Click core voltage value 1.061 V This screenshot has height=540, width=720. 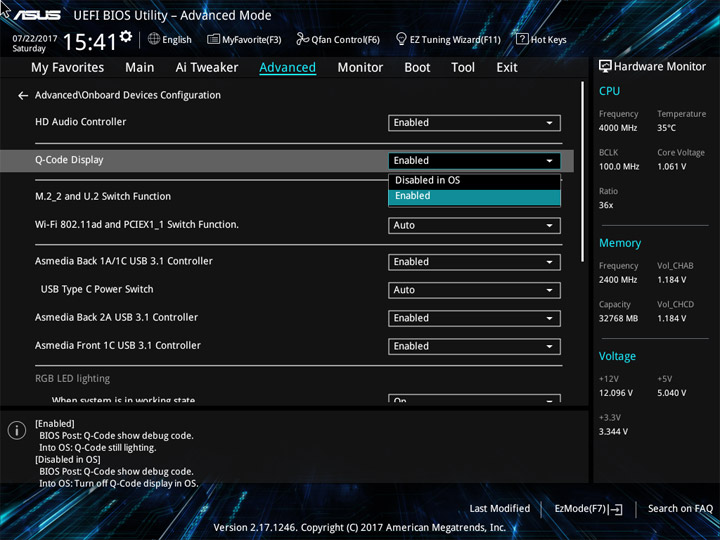tap(671, 167)
